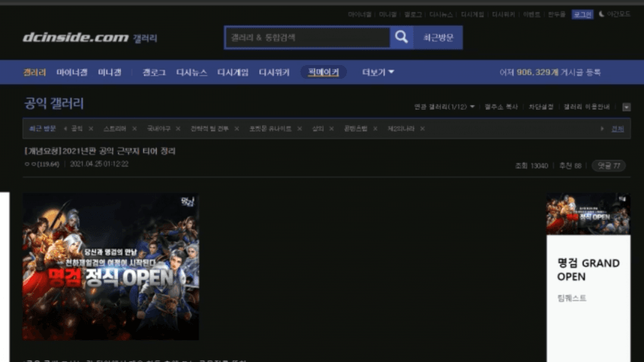
Task: Click the magnifier search icon
Action: pyautogui.click(x=402, y=37)
